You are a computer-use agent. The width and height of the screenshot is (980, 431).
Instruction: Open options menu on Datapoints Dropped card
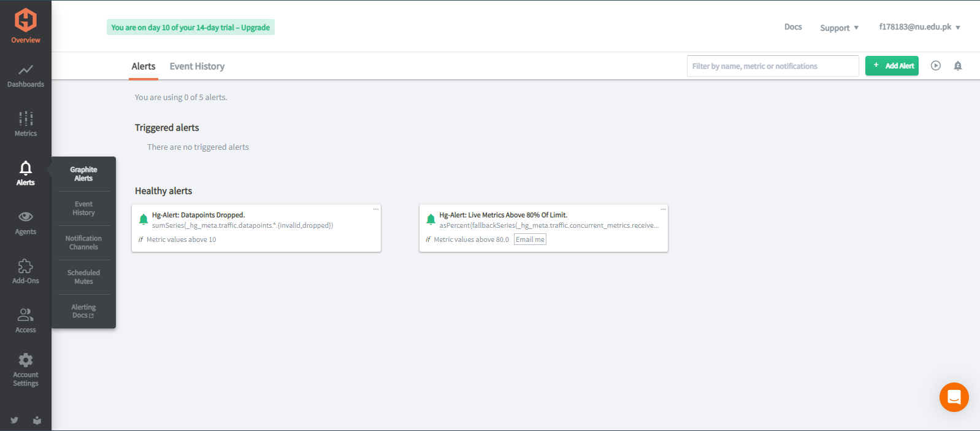[376, 209]
